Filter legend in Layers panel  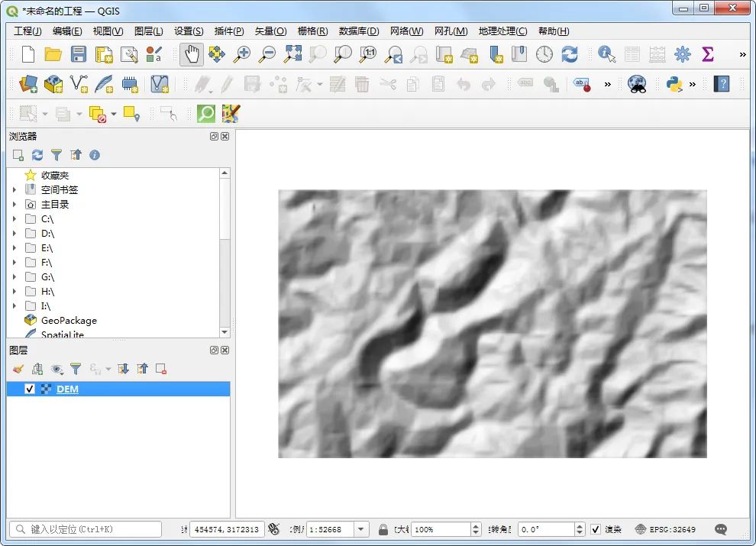pos(76,369)
